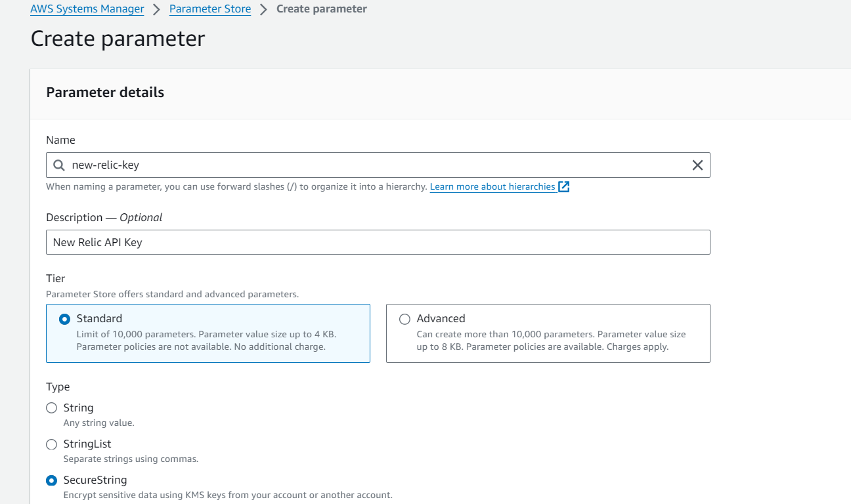Image resolution: width=851 pixels, height=504 pixels.
Task: Click the Standard tier description text
Action: (206, 341)
